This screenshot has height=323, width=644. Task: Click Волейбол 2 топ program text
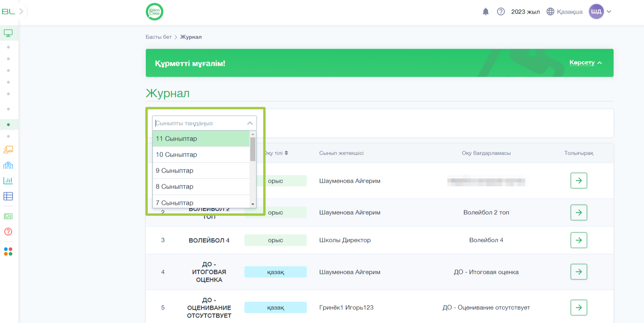click(x=486, y=212)
